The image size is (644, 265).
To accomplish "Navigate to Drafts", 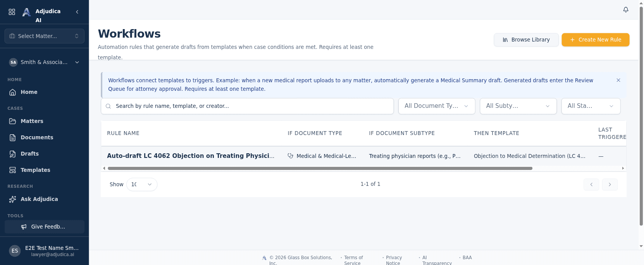I will 45,154.
